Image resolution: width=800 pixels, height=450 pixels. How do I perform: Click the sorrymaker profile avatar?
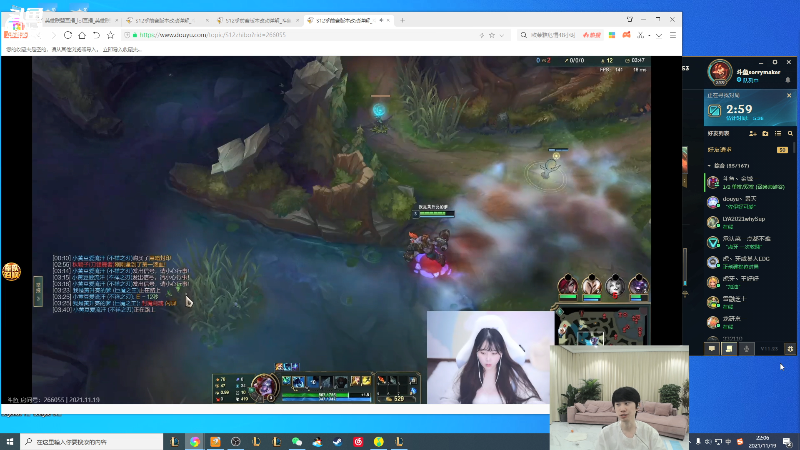click(719, 72)
